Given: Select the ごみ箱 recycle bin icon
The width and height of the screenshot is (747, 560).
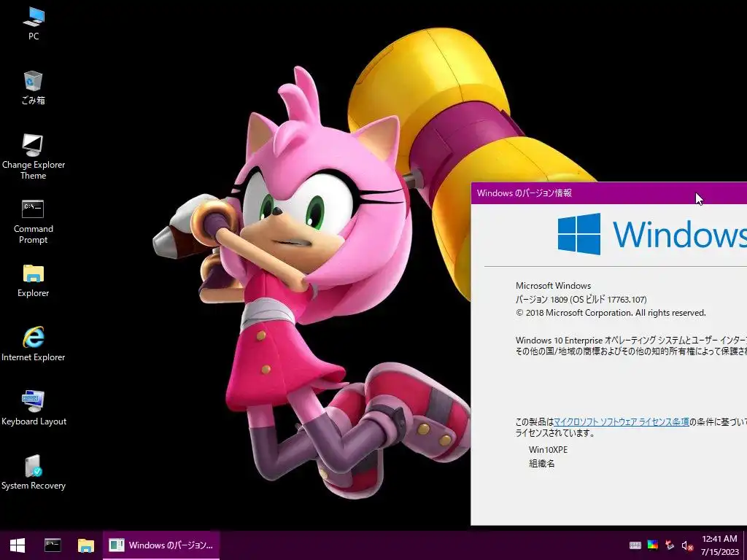Looking at the screenshot, I should point(34,88).
